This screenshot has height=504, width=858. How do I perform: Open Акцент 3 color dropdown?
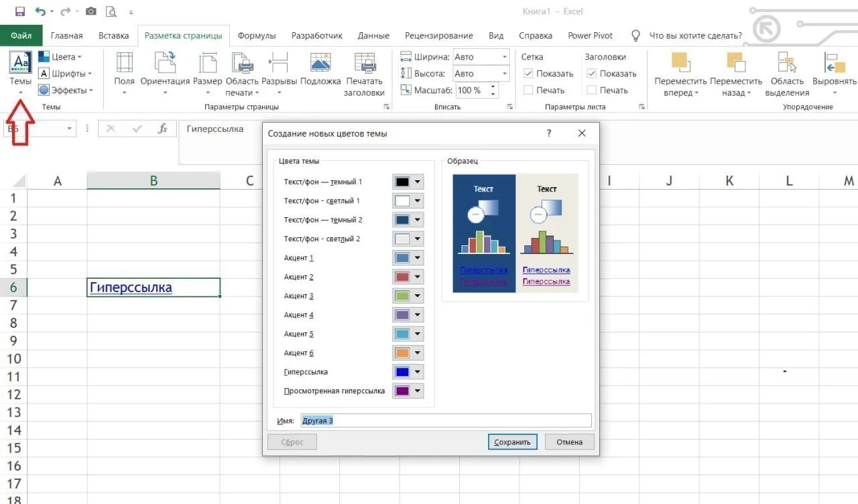[x=418, y=296]
